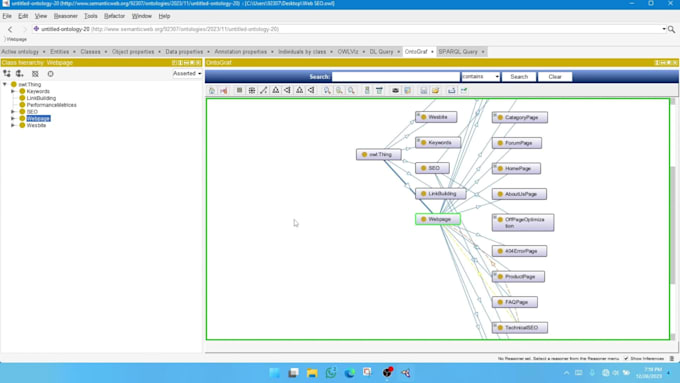The image size is (680, 383).
Task: Click the first magnifier zoom icon
Action: pyautogui.click(x=327, y=90)
